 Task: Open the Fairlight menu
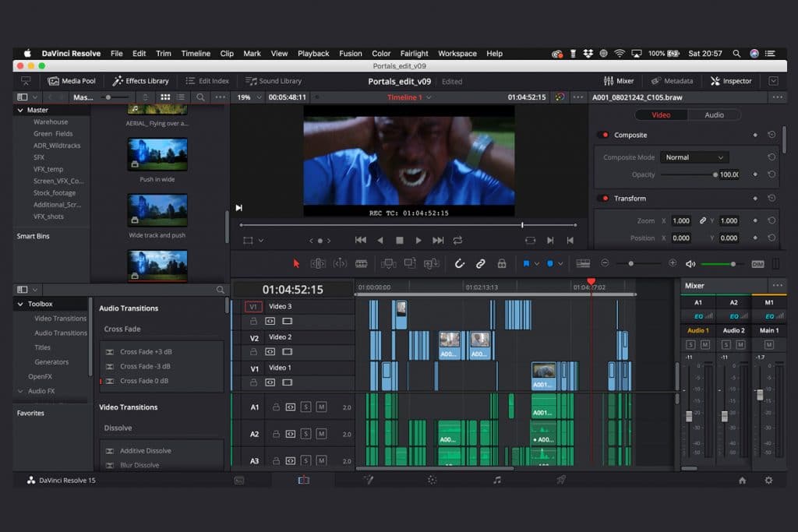[x=414, y=54]
